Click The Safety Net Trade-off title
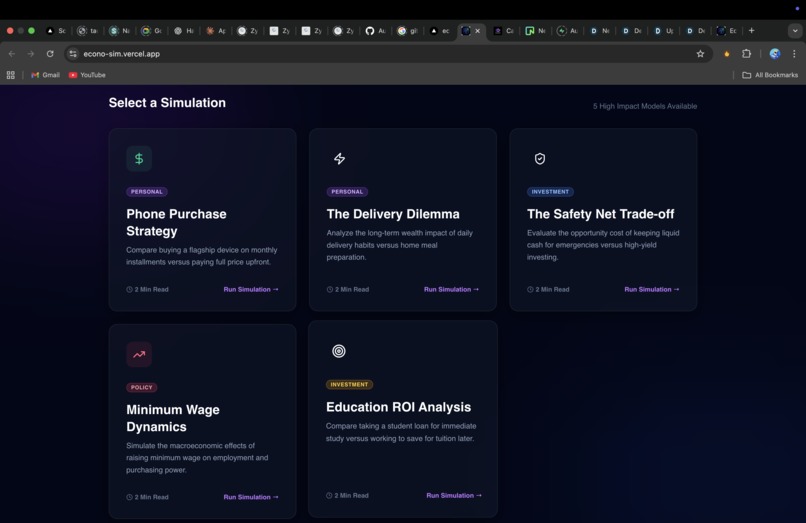This screenshot has width=806, height=523. point(600,214)
